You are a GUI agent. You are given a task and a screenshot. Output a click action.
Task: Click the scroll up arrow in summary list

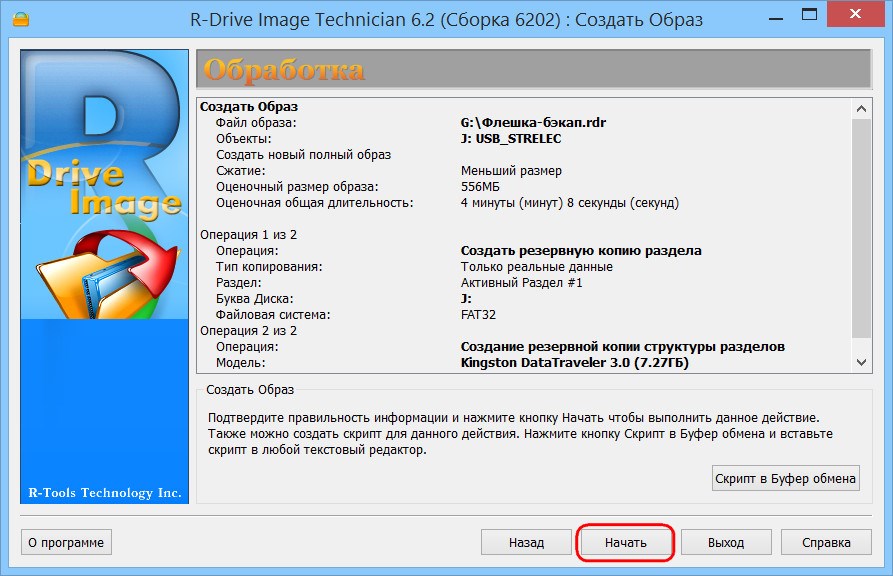[861, 108]
